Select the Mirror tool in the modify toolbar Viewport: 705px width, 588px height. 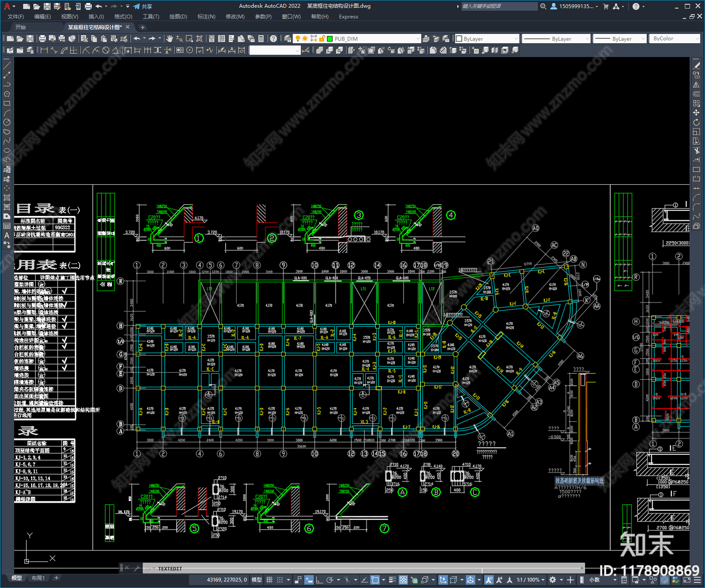click(x=696, y=84)
